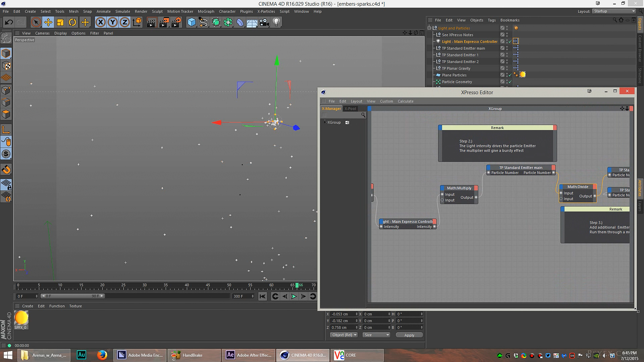Open the Layout dropdown showing Startup

point(614,11)
